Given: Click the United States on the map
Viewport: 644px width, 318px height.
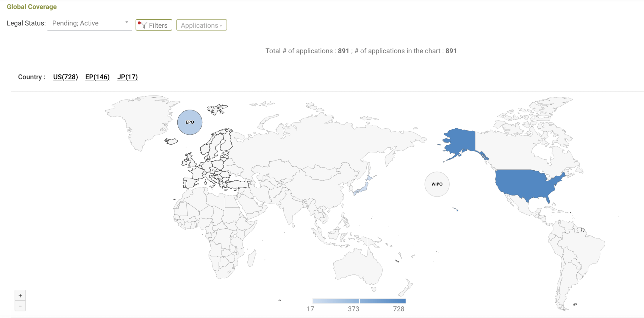Looking at the screenshot, I should point(525,184).
